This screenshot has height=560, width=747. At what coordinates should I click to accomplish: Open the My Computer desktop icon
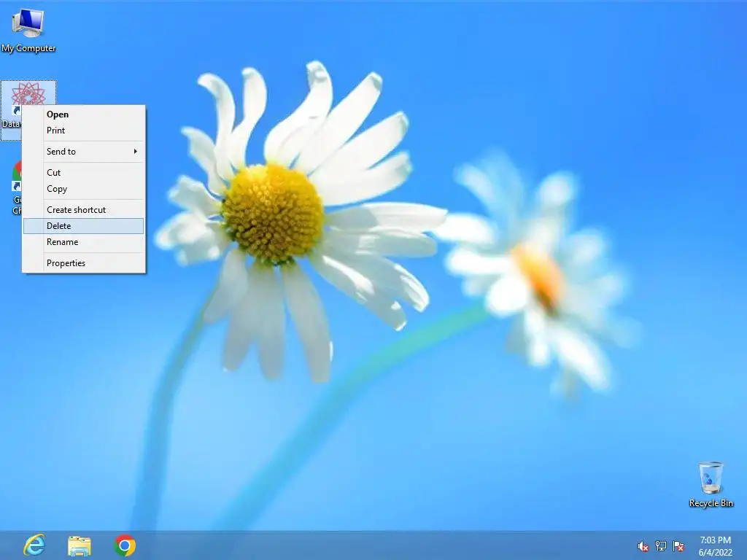(28, 29)
